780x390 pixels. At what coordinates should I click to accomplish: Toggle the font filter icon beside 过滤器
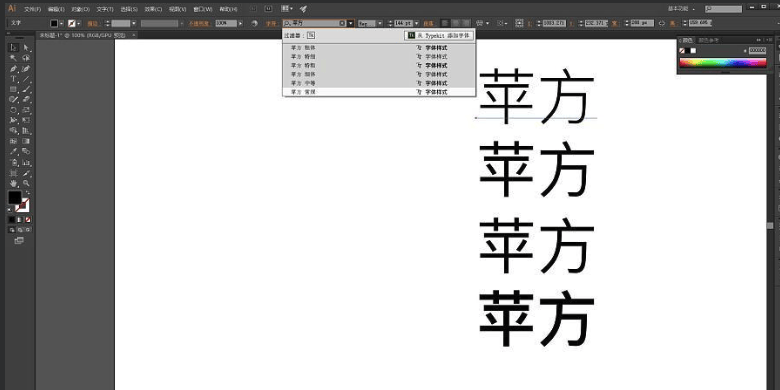click(311, 35)
